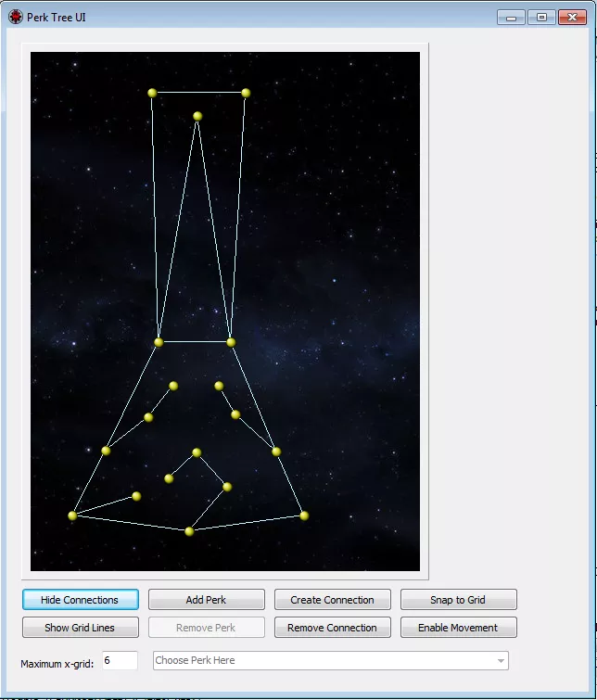Click the Hide Connections button

[81, 600]
